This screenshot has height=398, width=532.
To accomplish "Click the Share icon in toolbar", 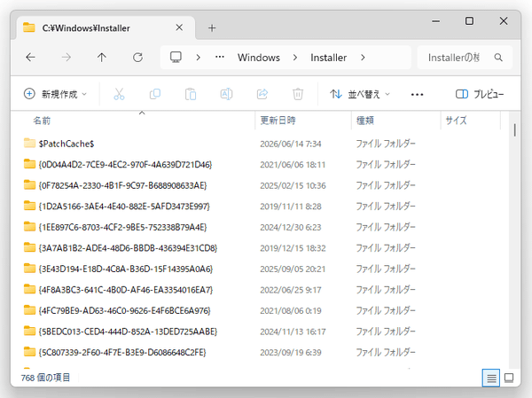I will (262, 94).
